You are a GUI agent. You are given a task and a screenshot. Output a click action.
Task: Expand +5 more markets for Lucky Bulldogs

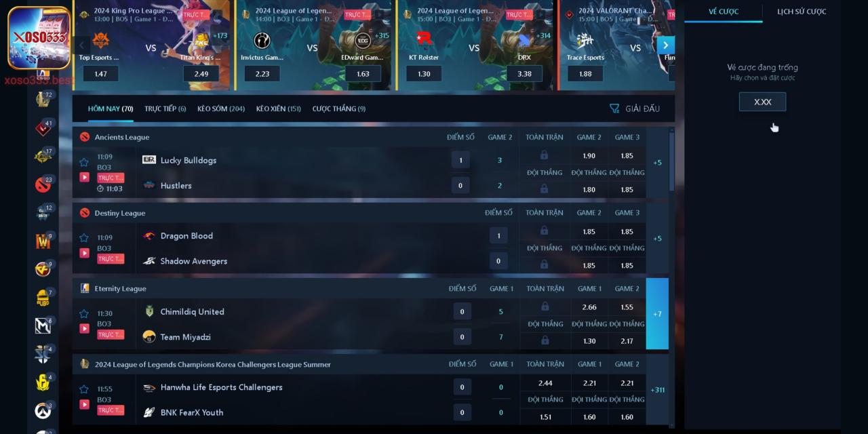(657, 163)
